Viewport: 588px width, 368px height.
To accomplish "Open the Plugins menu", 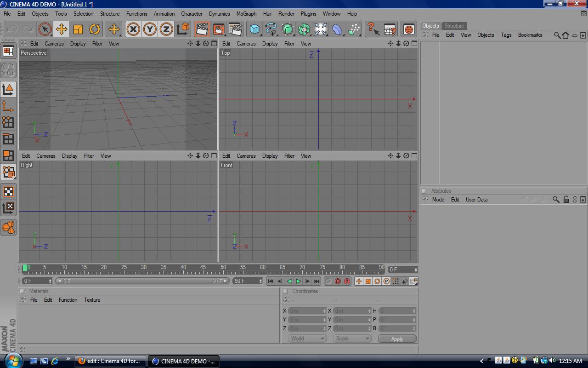I will tap(308, 14).
